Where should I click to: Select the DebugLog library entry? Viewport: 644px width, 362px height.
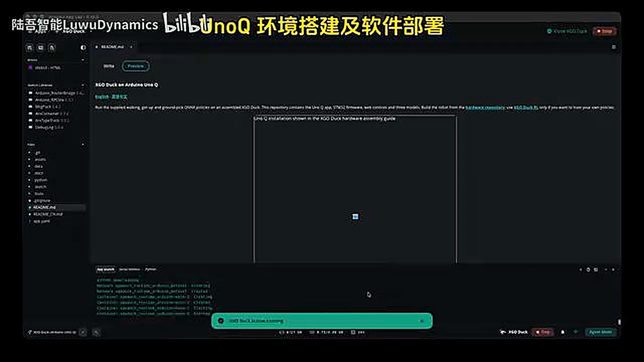pos(46,127)
